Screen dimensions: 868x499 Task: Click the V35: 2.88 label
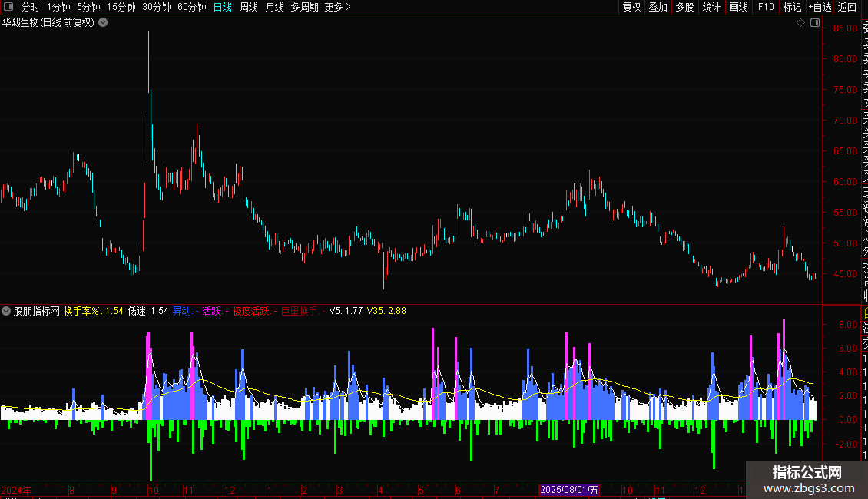point(386,311)
